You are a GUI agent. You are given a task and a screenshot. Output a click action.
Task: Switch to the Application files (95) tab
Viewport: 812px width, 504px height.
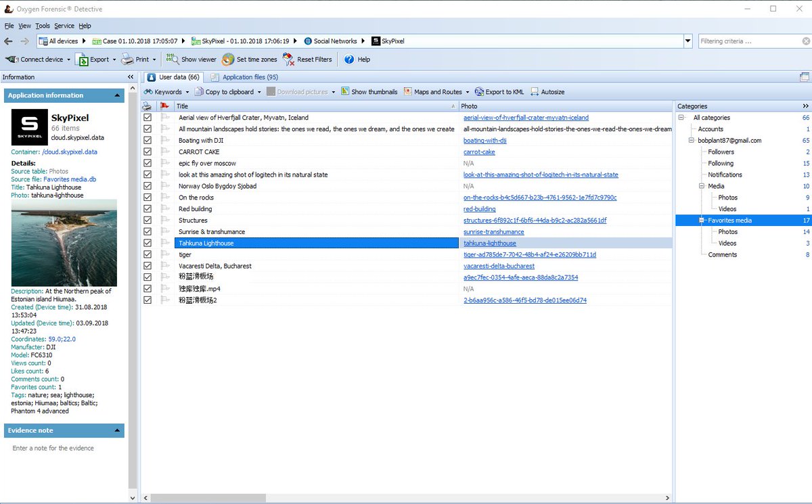(245, 77)
